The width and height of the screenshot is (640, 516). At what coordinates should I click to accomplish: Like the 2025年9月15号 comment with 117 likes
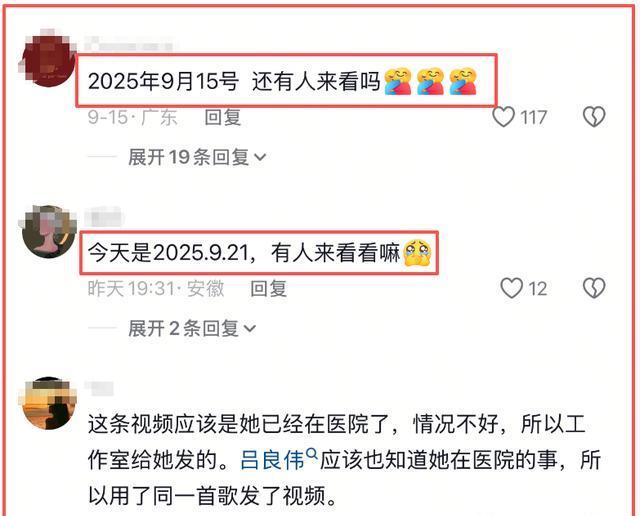pos(504,117)
